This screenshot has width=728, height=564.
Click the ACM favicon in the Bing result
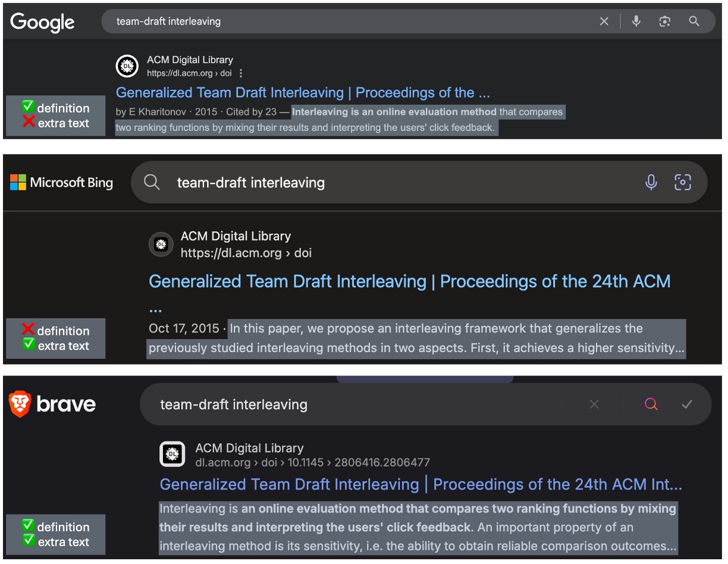[161, 245]
